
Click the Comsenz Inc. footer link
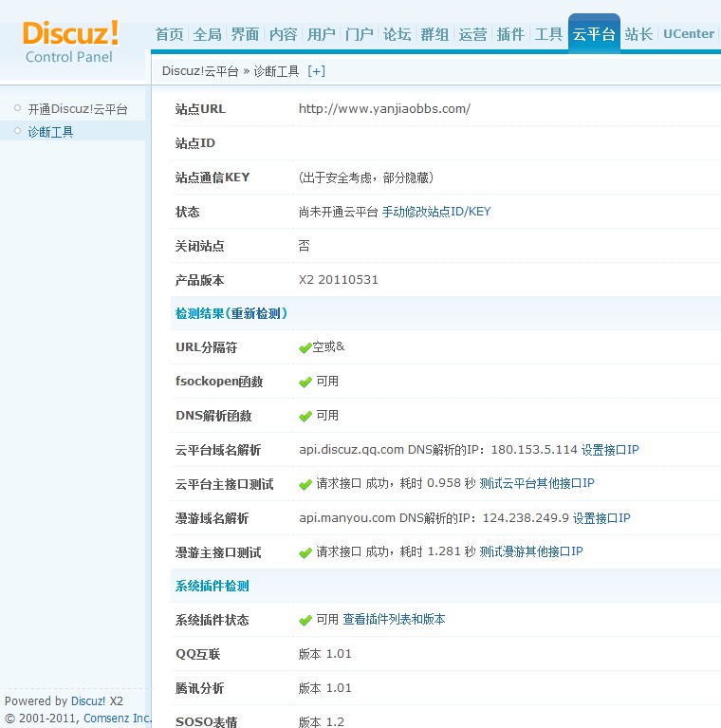[118, 719]
